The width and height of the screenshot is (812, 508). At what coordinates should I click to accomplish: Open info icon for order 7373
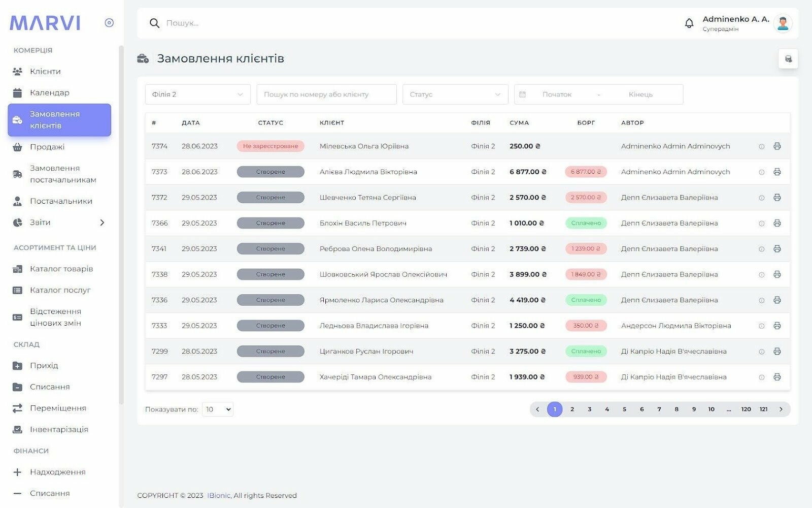[x=761, y=172]
